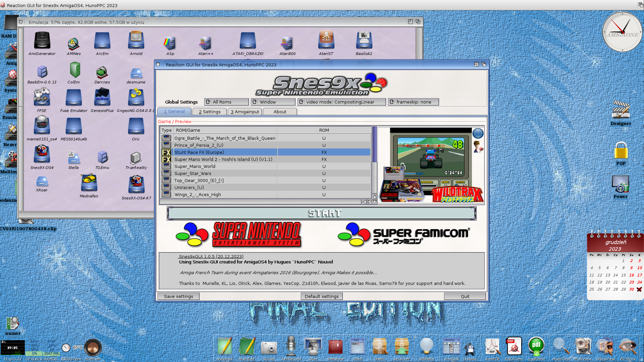Click the ROM column header
The width and height of the screenshot is (644, 362).
[x=324, y=130]
